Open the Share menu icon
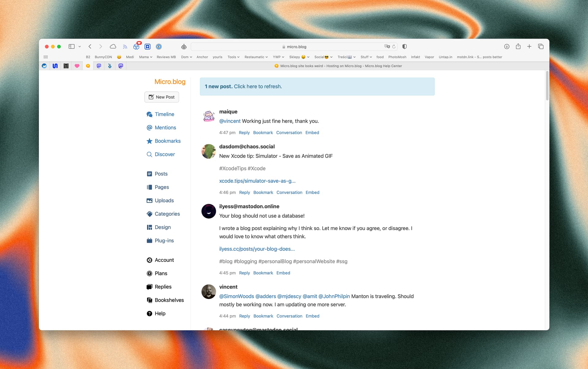Image resolution: width=588 pixels, height=369 pixels. [518, 46]
